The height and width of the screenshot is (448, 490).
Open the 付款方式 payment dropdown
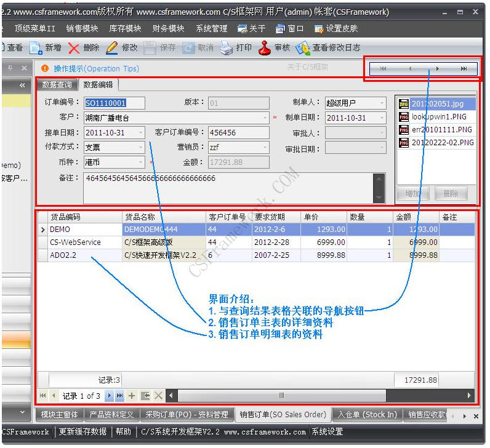tap(140, 147)
